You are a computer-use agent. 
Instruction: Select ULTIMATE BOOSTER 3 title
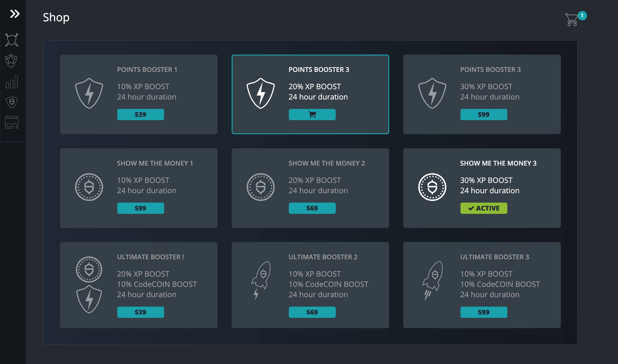[x=494, y=257]
